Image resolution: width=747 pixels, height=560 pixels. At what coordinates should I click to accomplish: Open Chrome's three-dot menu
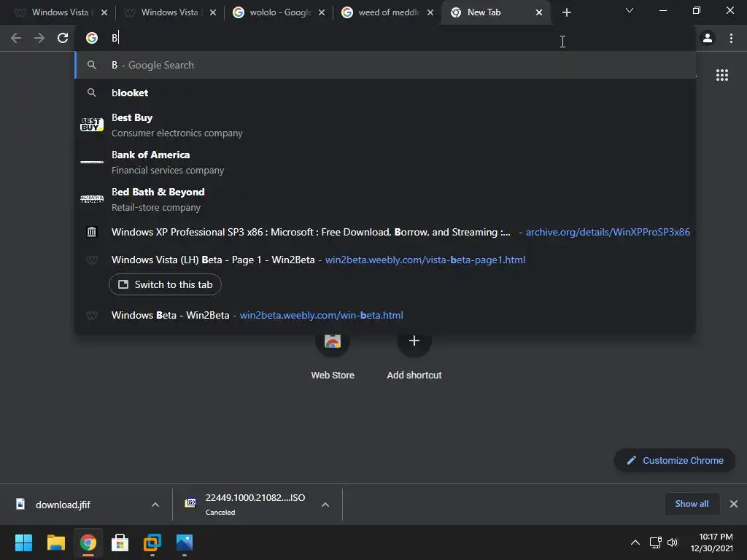[731, 38]
